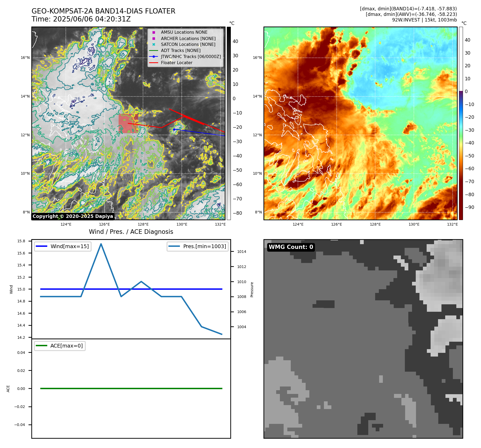Select the 'Time: 2025/06/06 04:20:31Z' timestamp
This screenshot has width=481, height=448.
[81, 19]
